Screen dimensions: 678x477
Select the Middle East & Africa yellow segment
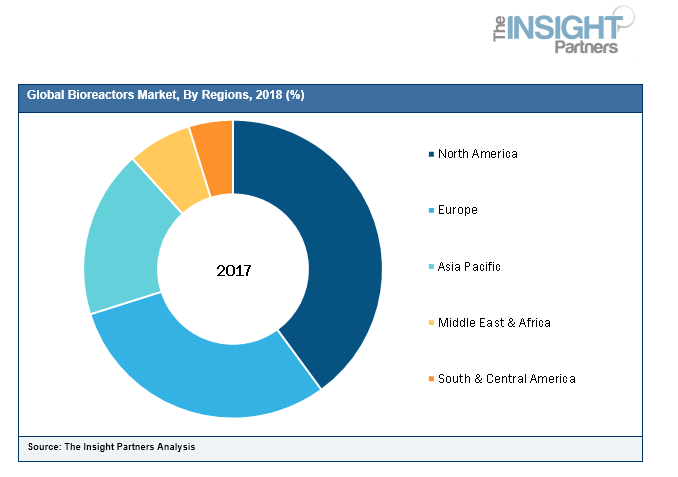tap(175, 166)
